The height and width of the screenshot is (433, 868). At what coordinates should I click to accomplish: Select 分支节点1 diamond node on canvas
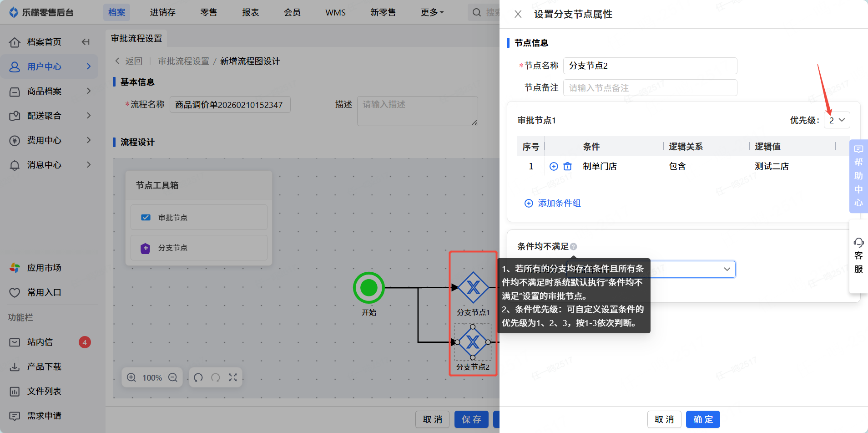coord(473,287)
